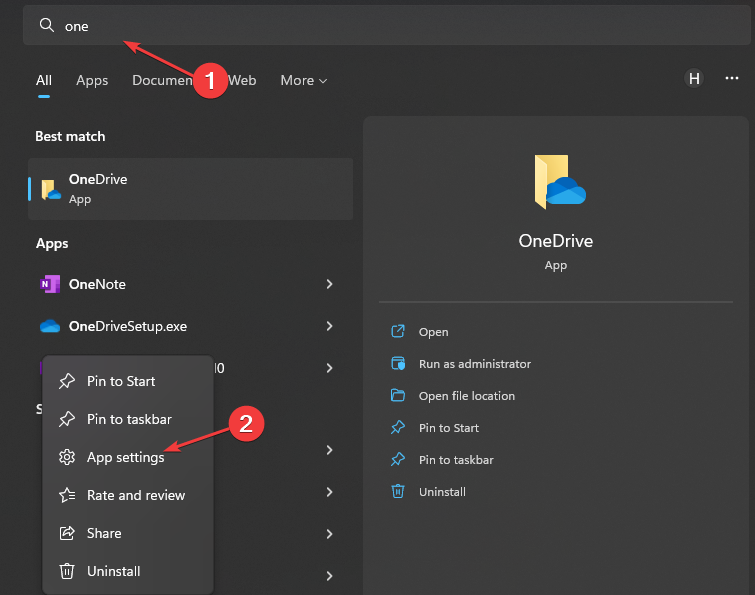Switch to the Web tab

(242, 80)
